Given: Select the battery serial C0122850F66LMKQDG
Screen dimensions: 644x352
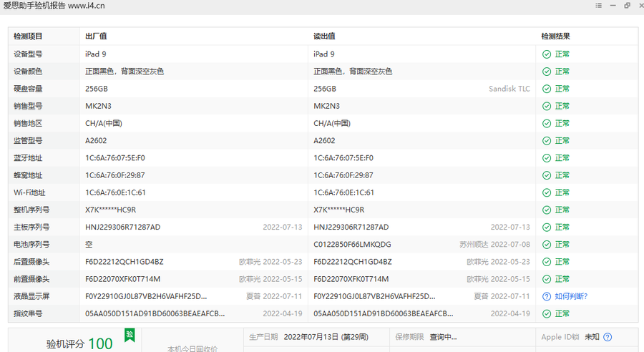Looking at the screenshot, I should (352, 245).
